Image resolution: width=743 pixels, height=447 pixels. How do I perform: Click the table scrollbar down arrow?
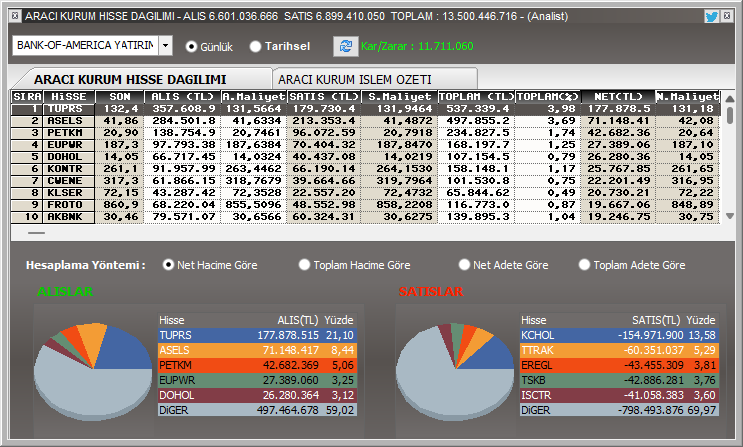pos(730,216)
